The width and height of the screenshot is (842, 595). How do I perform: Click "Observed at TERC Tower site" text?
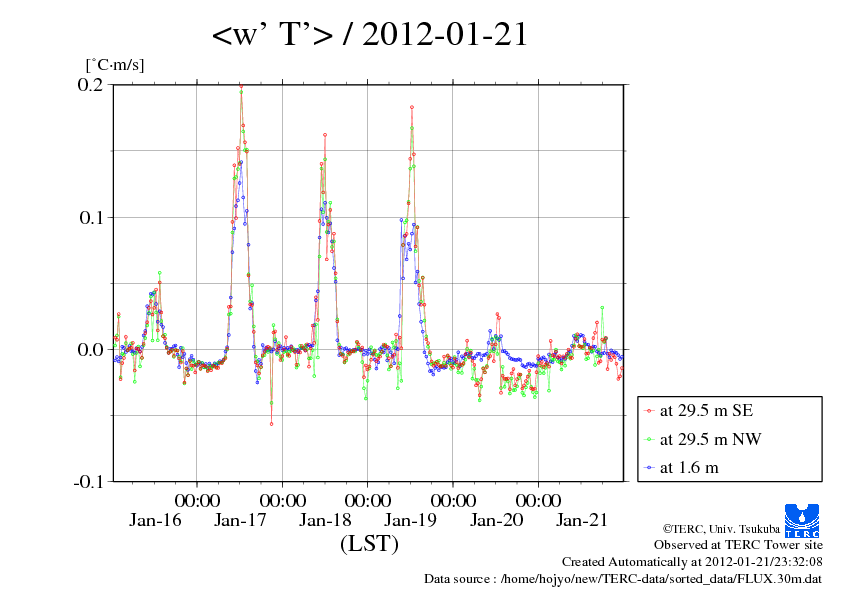738,545
